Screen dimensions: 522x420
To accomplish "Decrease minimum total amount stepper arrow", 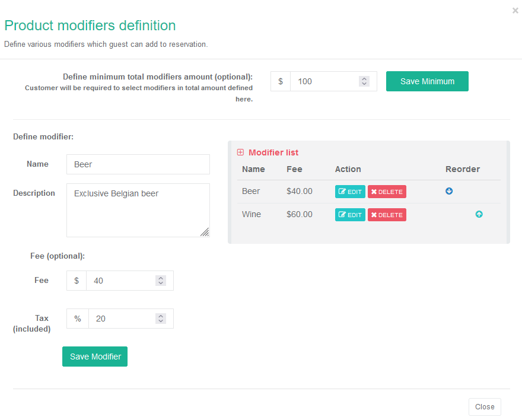I will (x=364, y=84).
